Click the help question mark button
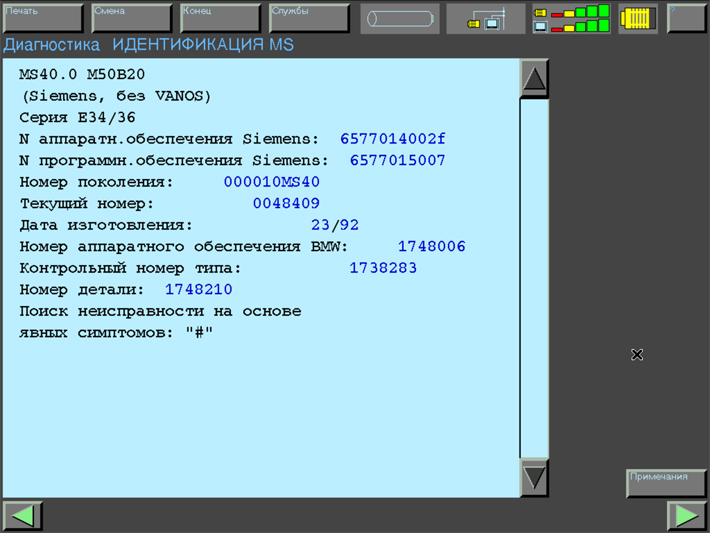710x533 pixels. tap(686, 18)
